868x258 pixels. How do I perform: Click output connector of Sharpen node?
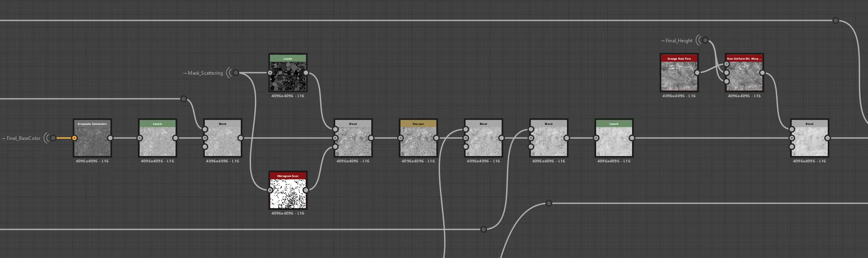[436, 138]
